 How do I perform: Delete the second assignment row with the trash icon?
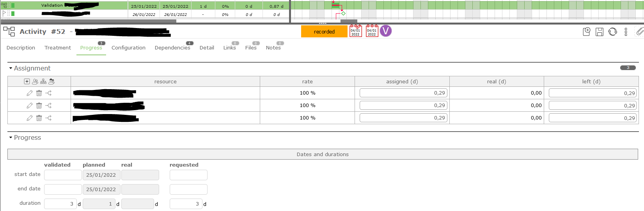(x=39, y=105)
